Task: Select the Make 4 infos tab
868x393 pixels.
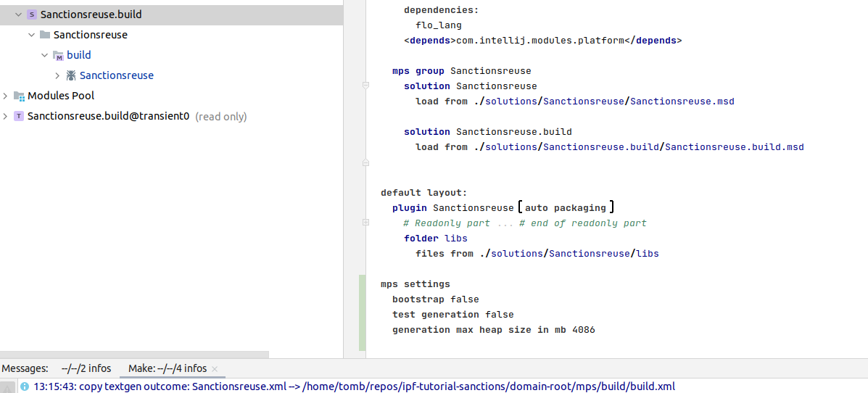Action: click(168, 368)
